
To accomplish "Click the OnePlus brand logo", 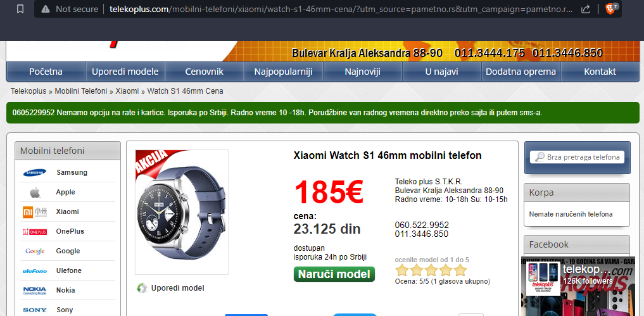I will click(x=35, y=232).
